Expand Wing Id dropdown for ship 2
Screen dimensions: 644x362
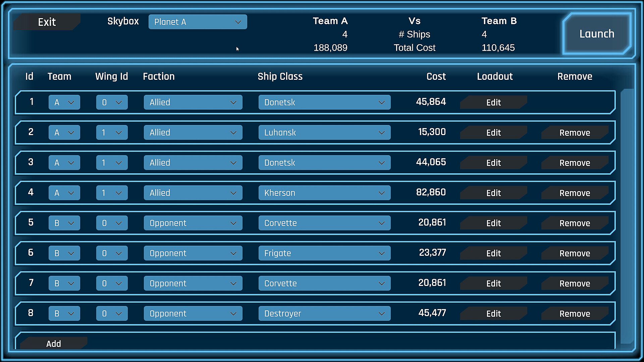(x=112, y=132)
